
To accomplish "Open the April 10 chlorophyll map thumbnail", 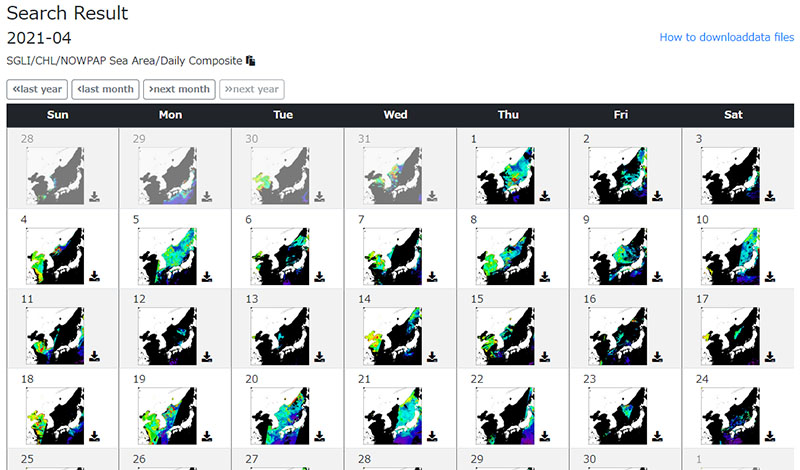I will click(730, 256).
